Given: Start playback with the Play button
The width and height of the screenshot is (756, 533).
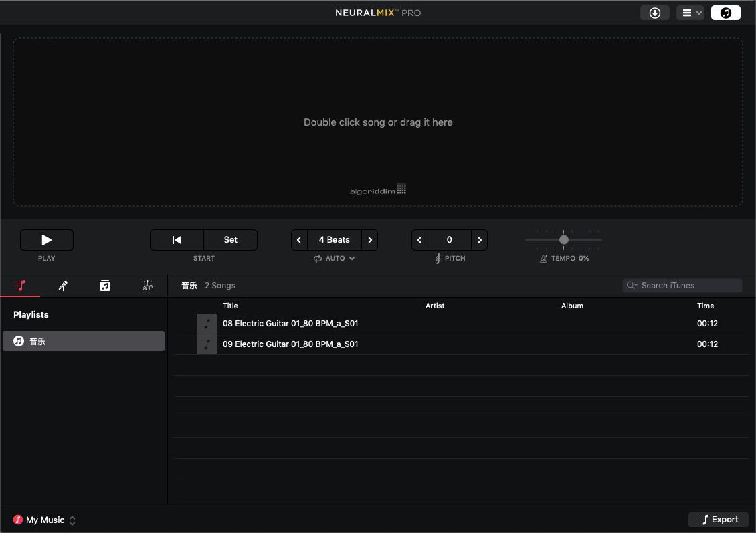Looking at the screenshot, I should click(x=47, y=240).
